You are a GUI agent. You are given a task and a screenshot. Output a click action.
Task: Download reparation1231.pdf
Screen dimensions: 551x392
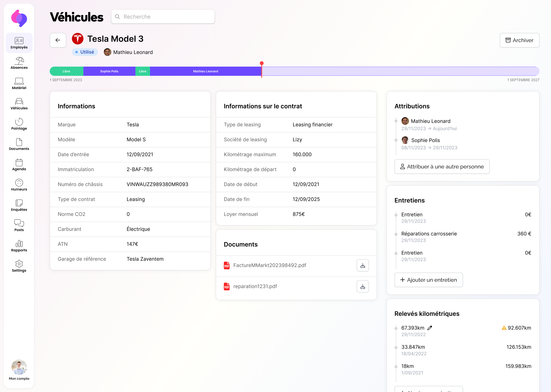pyautogui.click(x=363, y=286)
